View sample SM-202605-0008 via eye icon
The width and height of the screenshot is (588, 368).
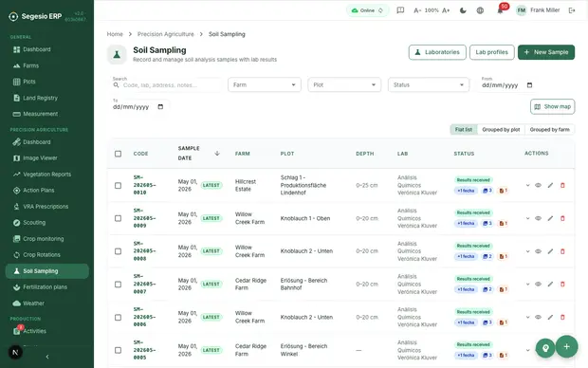[x=538, y=251]
